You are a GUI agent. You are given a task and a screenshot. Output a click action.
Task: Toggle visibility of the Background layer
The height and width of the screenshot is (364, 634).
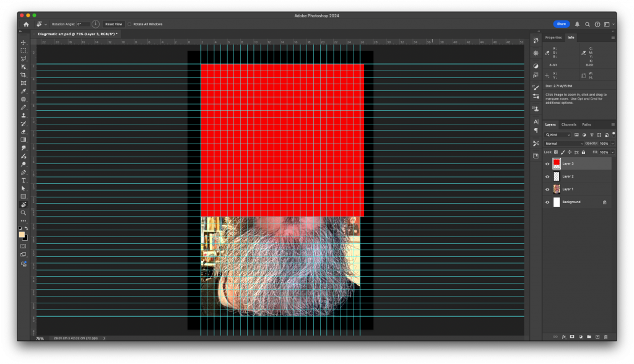pyautogui.click(x=547, y=202)
